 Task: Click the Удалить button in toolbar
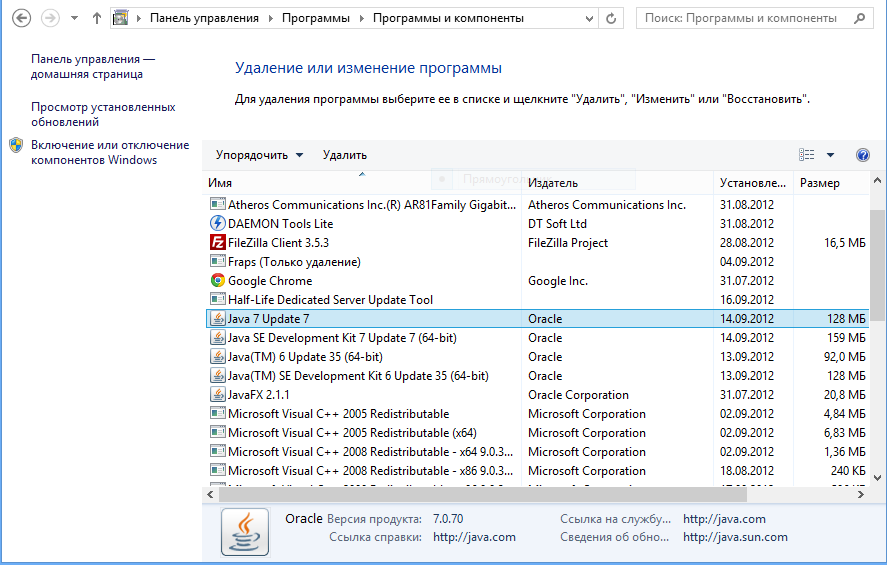pos(345,155)
